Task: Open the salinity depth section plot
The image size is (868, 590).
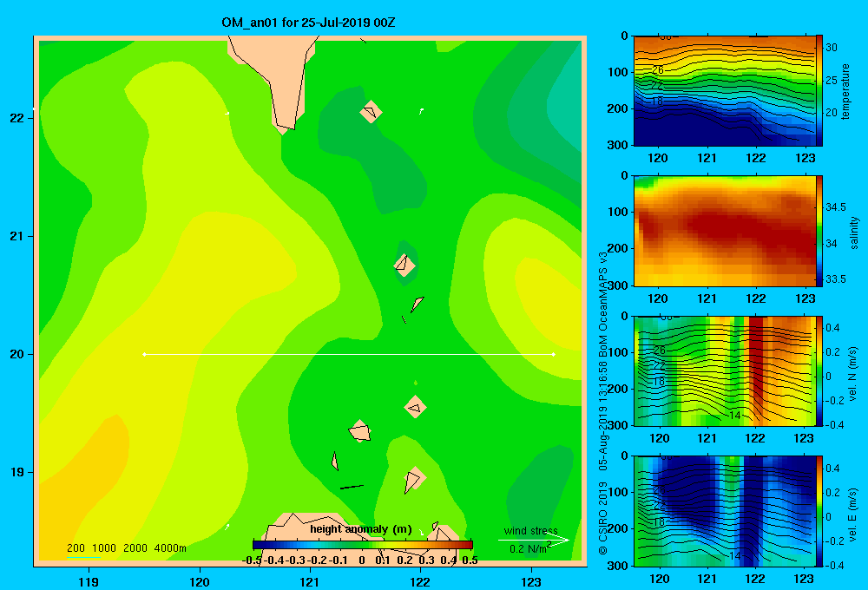Action: (724, 231)
